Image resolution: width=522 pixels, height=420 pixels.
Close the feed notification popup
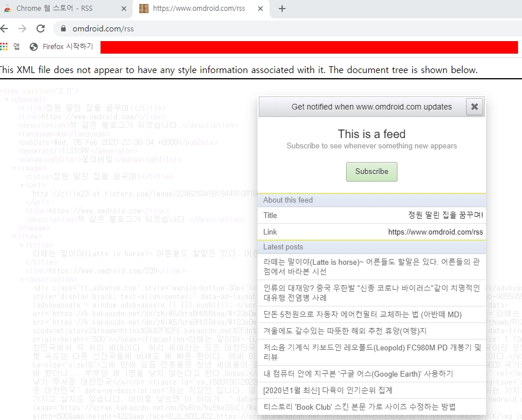[475, 107]
